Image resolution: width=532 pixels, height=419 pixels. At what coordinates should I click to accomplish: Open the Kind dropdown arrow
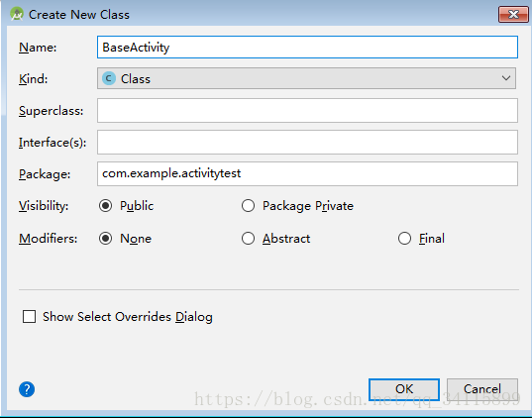click(506, 78)
